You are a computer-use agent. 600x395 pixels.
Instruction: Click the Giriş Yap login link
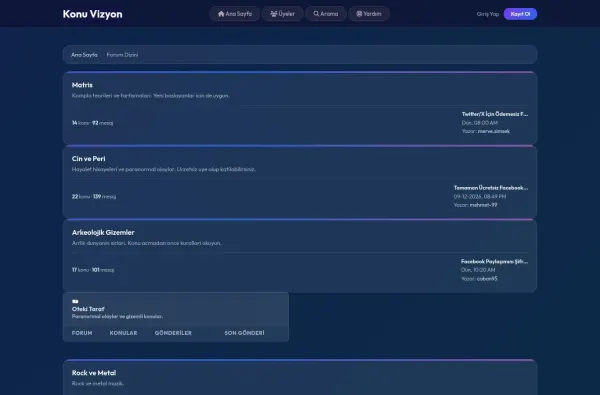click(488, 14)
